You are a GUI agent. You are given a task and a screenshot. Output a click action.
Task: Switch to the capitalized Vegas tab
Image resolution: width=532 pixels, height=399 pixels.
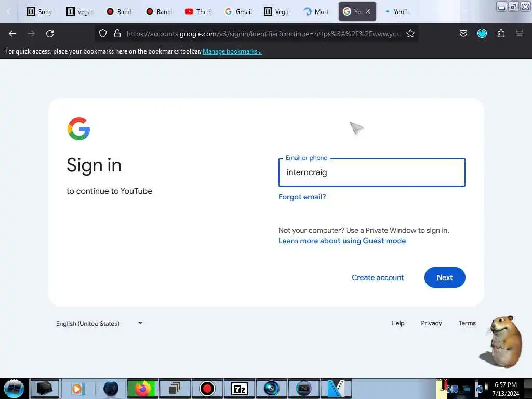278,11
